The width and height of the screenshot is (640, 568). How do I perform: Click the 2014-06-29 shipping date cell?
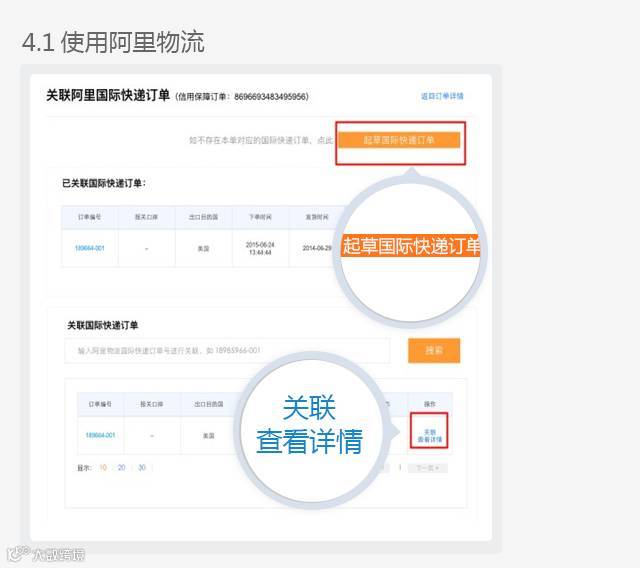click(317, 248)
